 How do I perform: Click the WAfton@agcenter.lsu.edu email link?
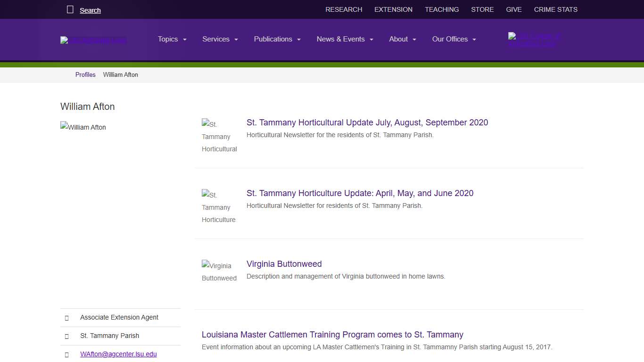[x=118, y=354]
